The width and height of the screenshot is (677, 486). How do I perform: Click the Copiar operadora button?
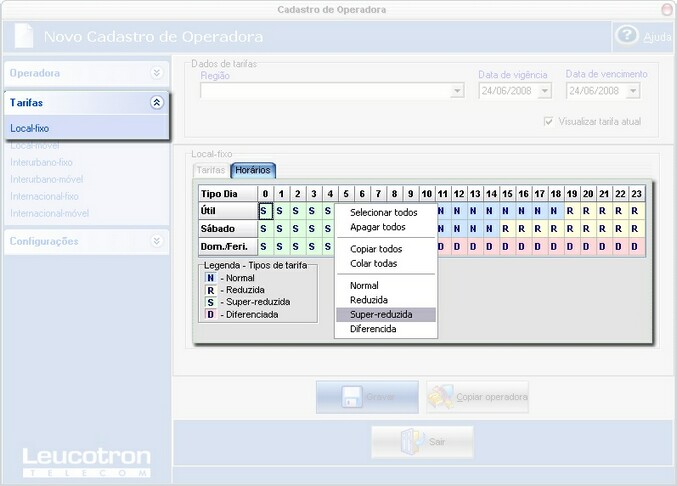pos(478,397)
